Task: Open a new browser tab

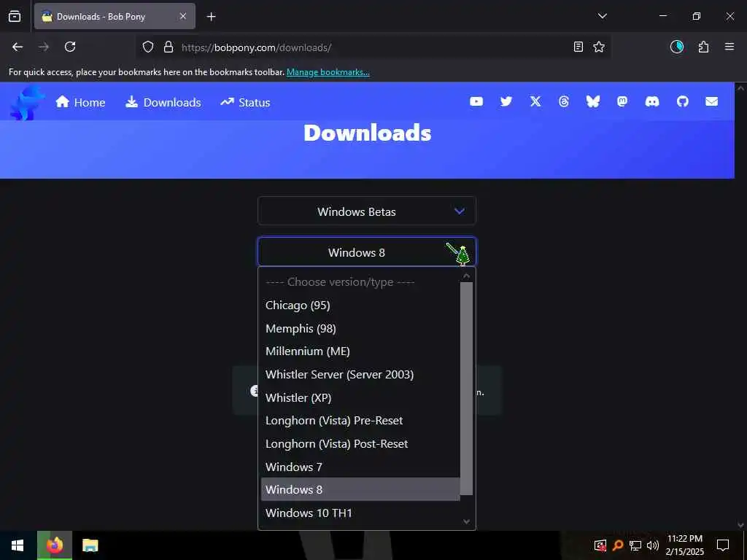Action: pos(211,17)
